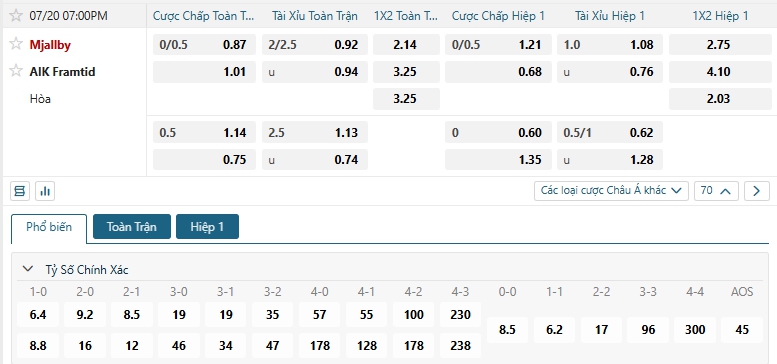Favorite the Mjallby team with star
Screen dimensions: 777x364
[16, 44]
